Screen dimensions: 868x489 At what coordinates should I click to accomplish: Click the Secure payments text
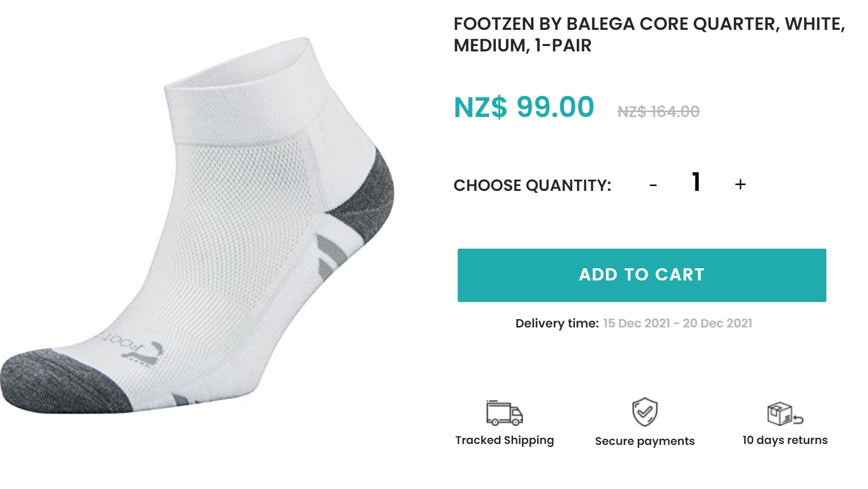tap(644, 441)
